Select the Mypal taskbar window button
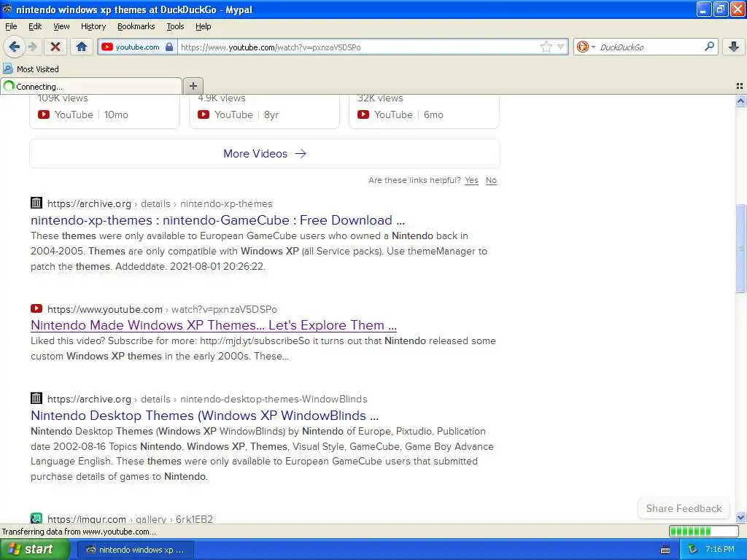The height and width of the screenshot is (560, 747). point(135,550)
